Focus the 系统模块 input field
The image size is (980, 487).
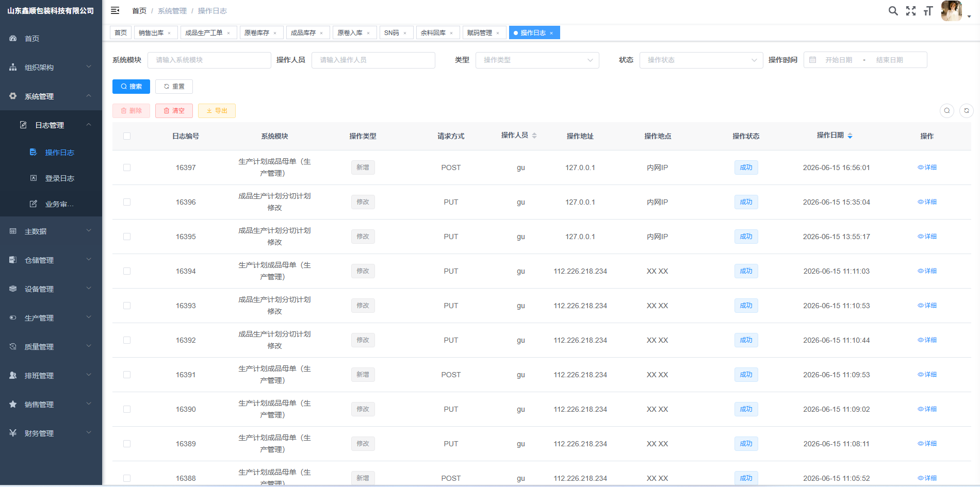209,60
